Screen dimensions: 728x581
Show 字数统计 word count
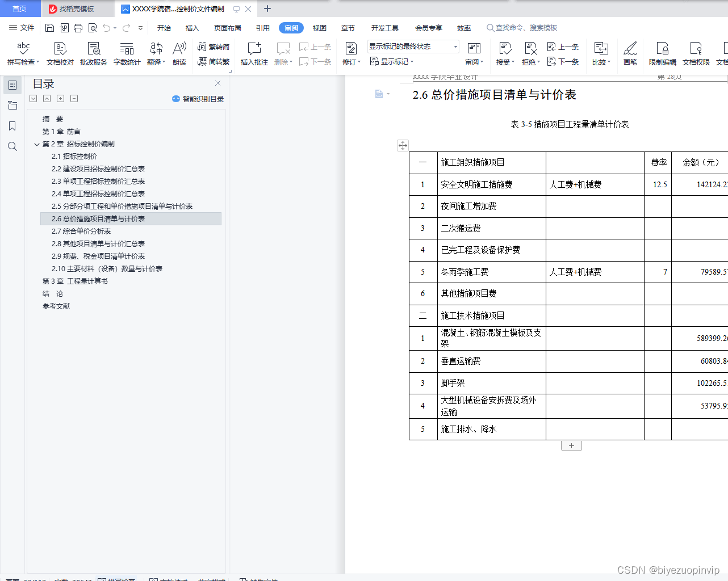pos(127,54)
